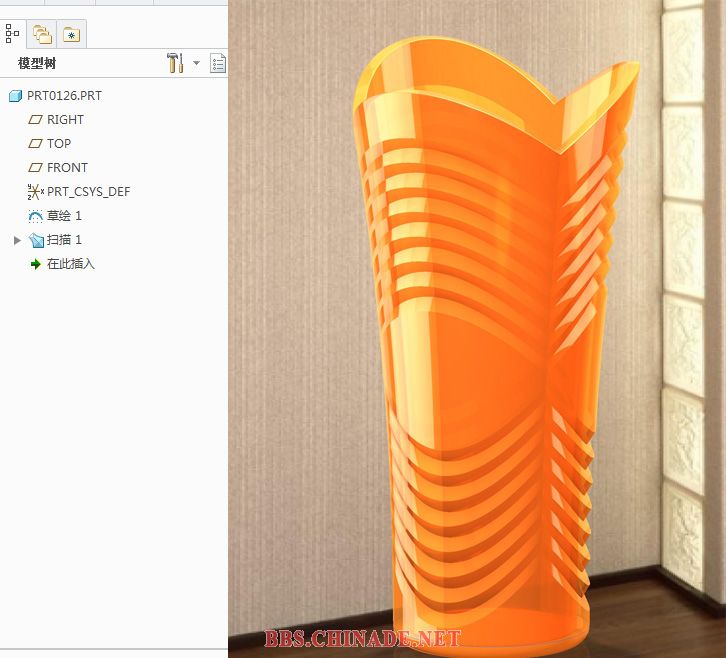The image size is (726, 658).
Task: Expand the 扫描 1 sweep feature
Action: pyautogui.click(x=17, y=240)
